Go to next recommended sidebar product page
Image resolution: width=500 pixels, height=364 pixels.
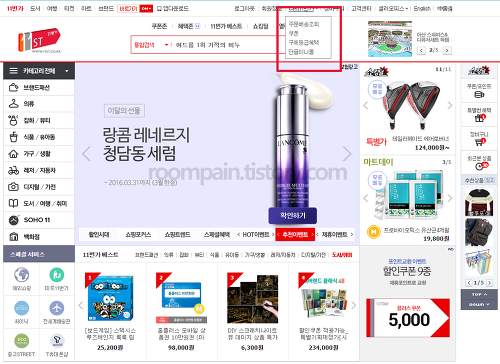point(489,283)
